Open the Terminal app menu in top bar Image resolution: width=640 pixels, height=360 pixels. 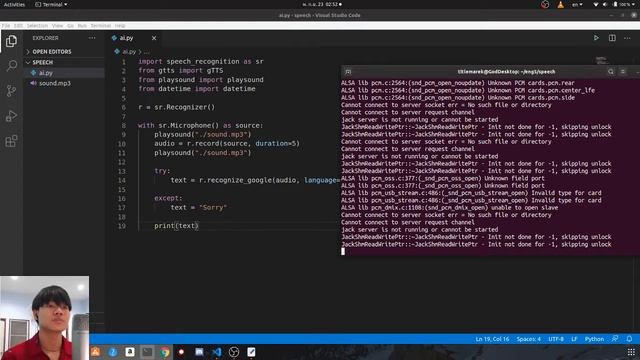pos(51,4)
